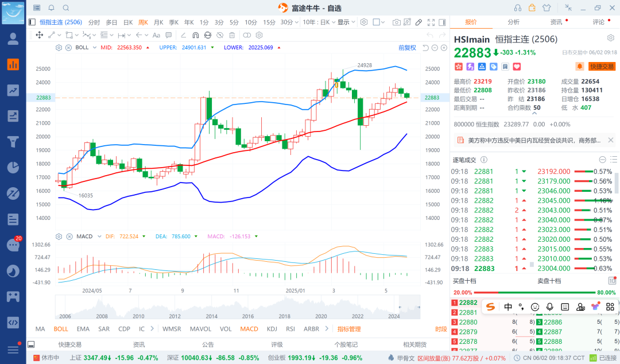The height and width of the screenshot is (364, 620).
Task: Open the notifications bell in title bar
Action: (52, 8)
